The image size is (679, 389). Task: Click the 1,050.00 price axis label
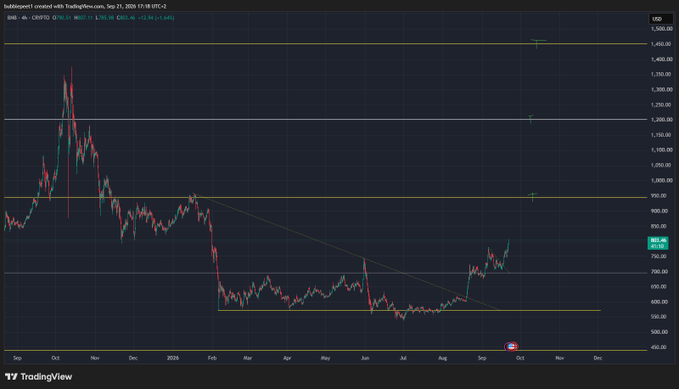(x=662, y=165)
